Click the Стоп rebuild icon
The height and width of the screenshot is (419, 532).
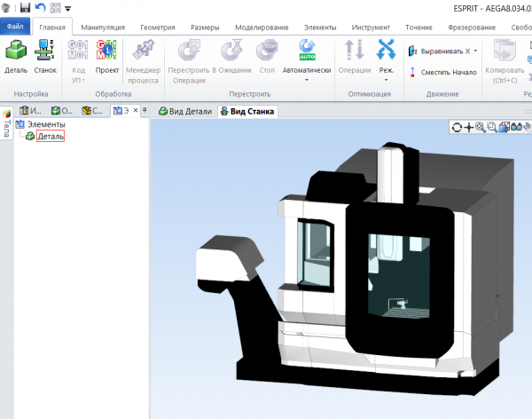tap(267, 51)
